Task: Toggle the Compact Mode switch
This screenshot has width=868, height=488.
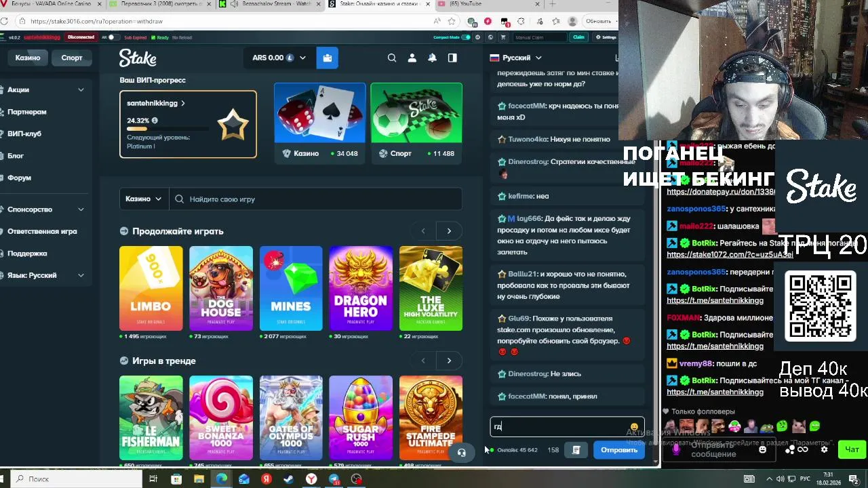Action: pyautogui.click(x=466, y=37)
